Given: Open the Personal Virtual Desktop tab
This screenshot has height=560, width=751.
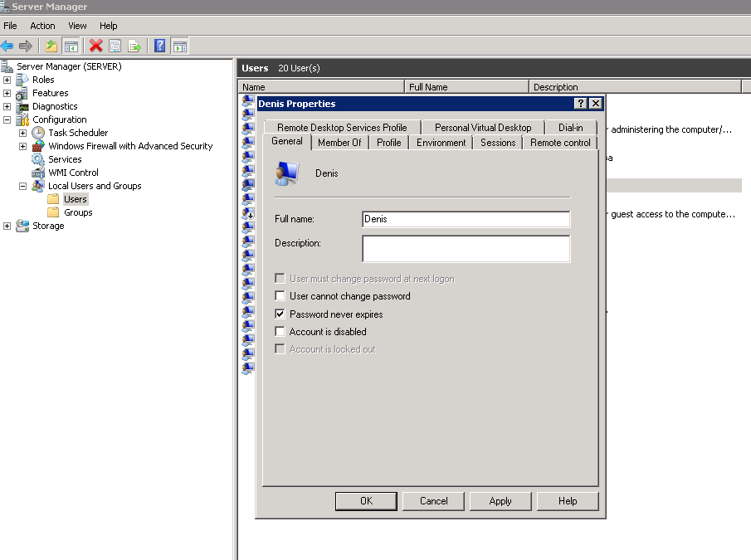Looking at the screenshot, I should tap(483, 127).
